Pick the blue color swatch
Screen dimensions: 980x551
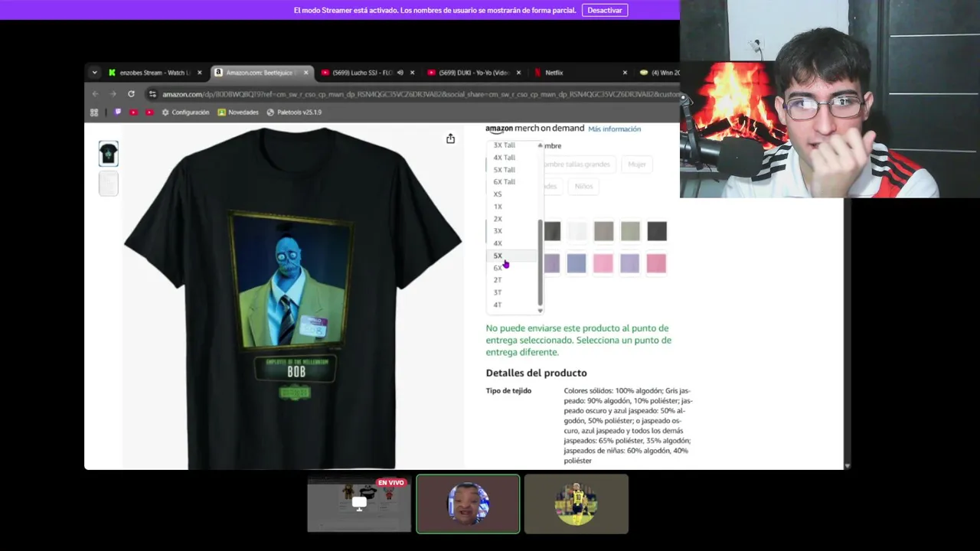click(577, 264)
